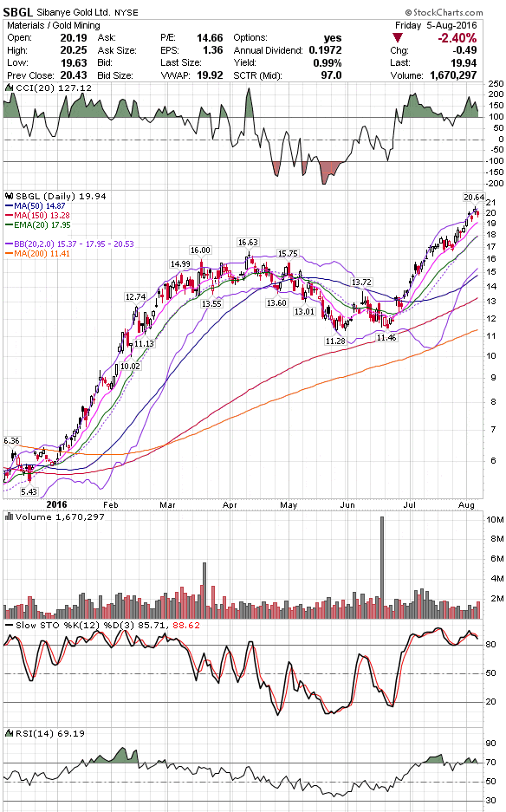The width and height of the screenshot is (506, 812).
Task: Click the 6.36 price annotation
Action: (11, 441)
